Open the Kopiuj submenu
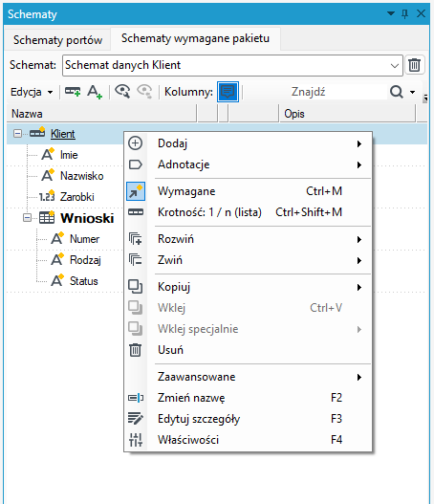434x504 pixels. [x=248, y=287]
